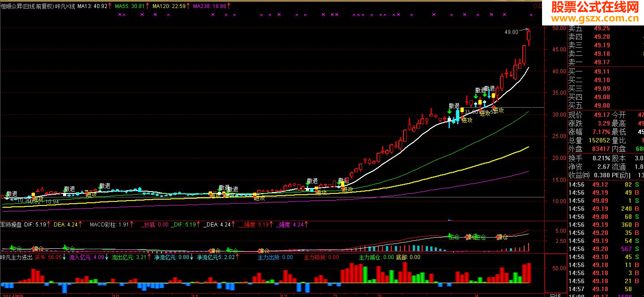Click the 买%: 56.05 readout
Image resolution: width=644 pixels, height=297 pixels.
[x=48, y=257]
